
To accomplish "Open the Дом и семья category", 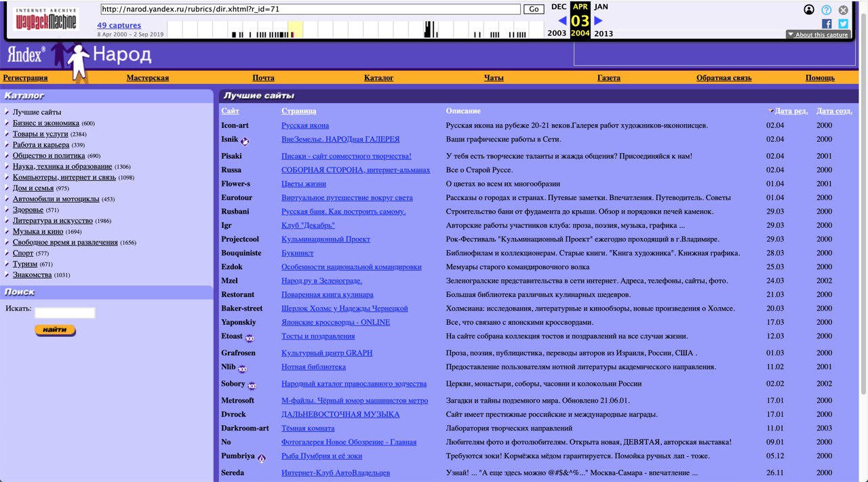I will click(x=33, y=188).
